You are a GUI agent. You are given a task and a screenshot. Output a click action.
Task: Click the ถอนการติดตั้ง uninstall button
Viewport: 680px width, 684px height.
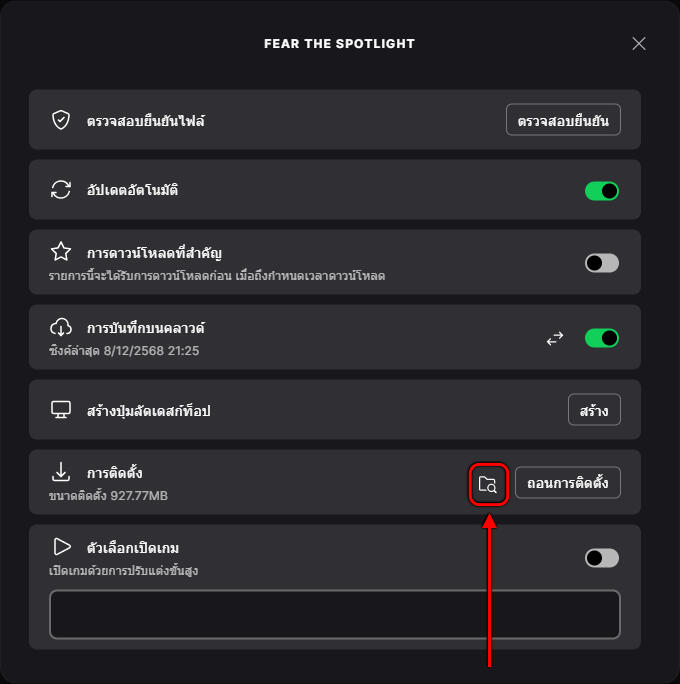(567, 484)
